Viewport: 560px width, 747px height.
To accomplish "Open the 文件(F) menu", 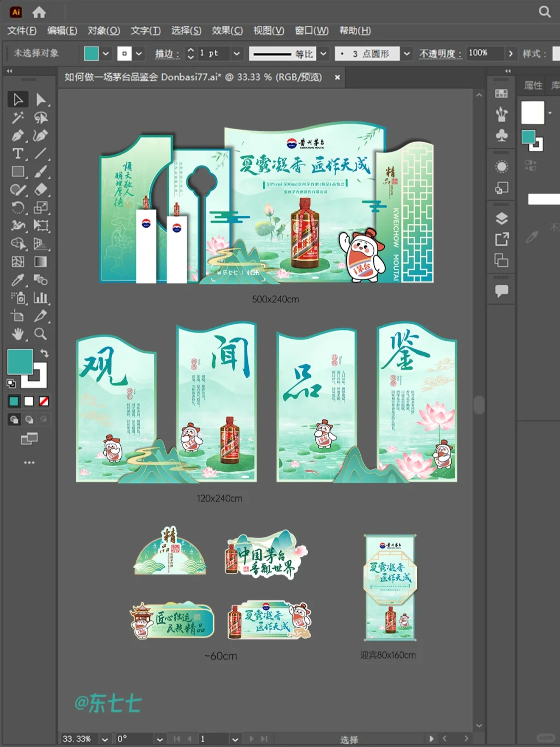I will click(22, 31).
